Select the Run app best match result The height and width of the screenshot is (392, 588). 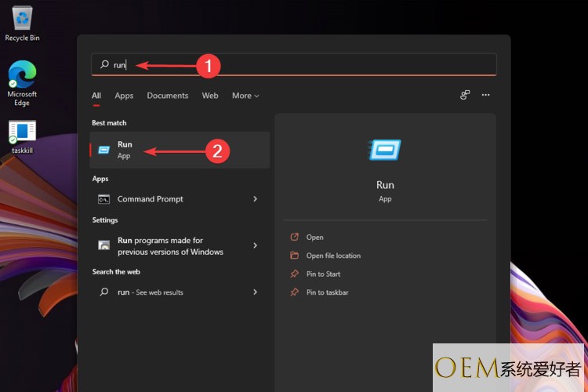180,150
